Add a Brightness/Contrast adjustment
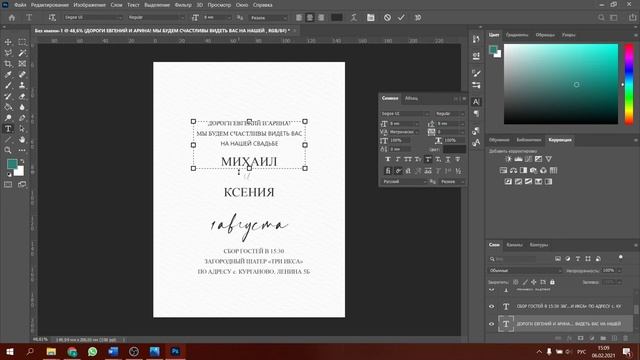Image resolution: width=640 pixels, height=360 pixels. 508,159
